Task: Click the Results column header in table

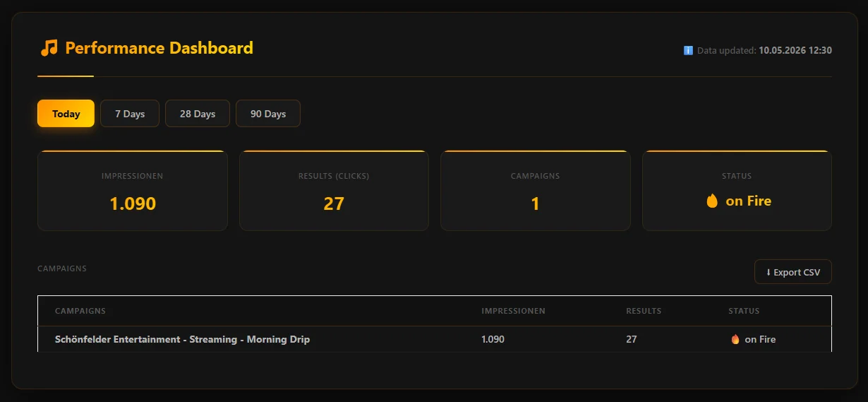Action: click(x=644, y=311)
